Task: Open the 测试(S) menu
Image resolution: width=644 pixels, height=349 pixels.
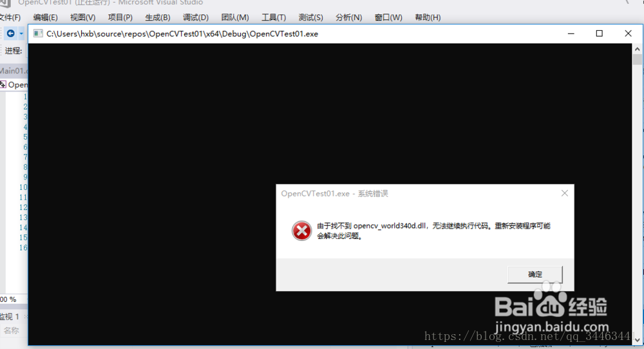Action: [310, 17]
